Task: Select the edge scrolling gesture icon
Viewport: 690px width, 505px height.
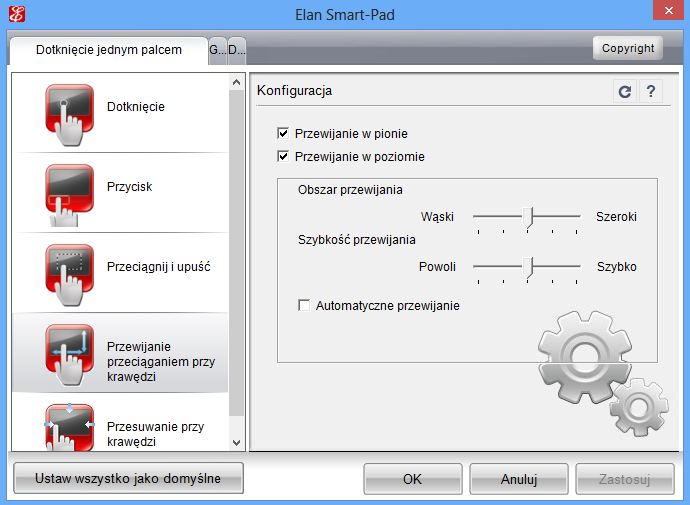Action: point(70,355)
